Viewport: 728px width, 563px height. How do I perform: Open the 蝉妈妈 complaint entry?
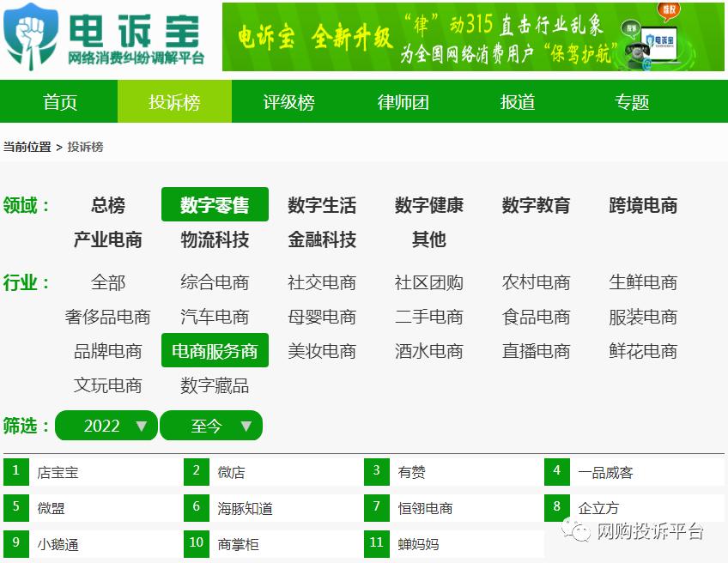pos(417,543)
